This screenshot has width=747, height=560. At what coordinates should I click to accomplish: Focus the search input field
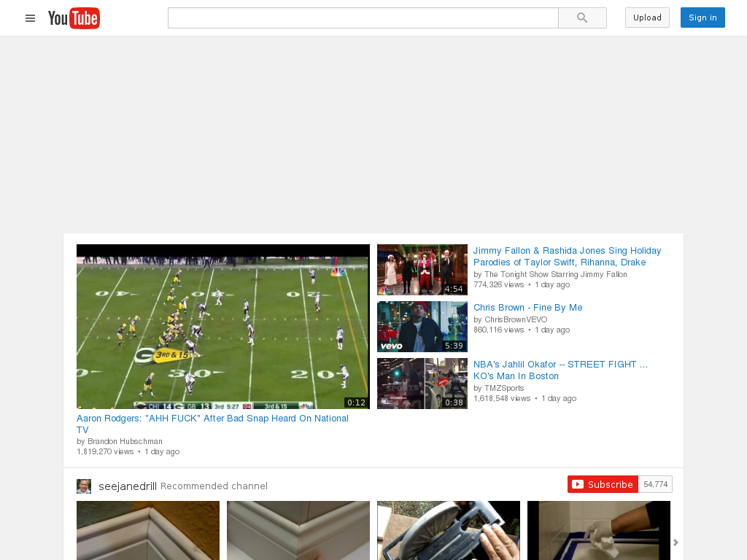[x=363, y=17]
